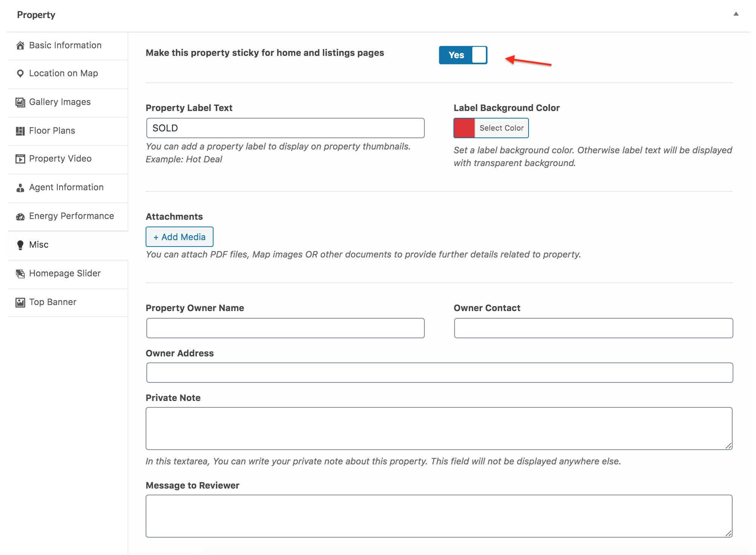Click the Top Banner image icon

pyautogui.click(x=20, y=302)
